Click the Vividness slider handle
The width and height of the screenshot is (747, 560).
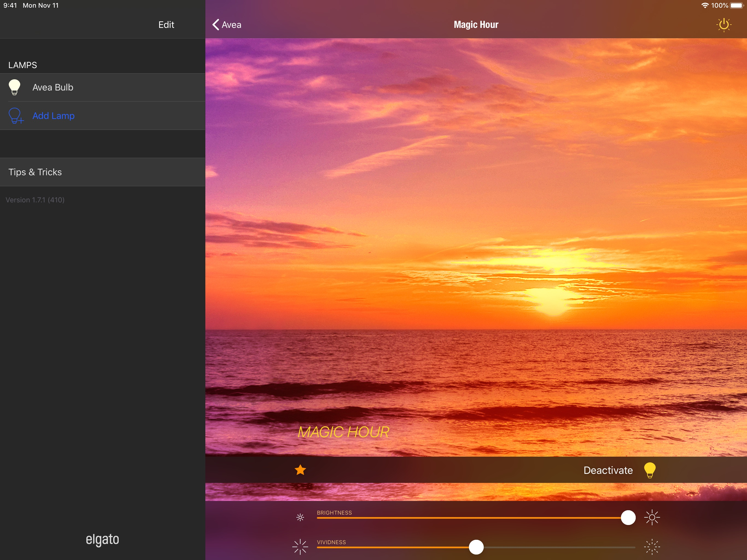pos(476,547)
